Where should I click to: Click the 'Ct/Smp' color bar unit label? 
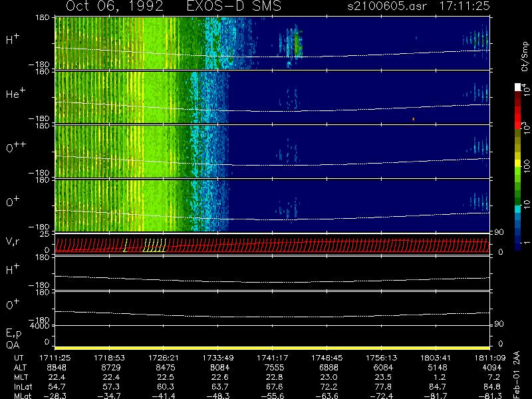point(525,57)
